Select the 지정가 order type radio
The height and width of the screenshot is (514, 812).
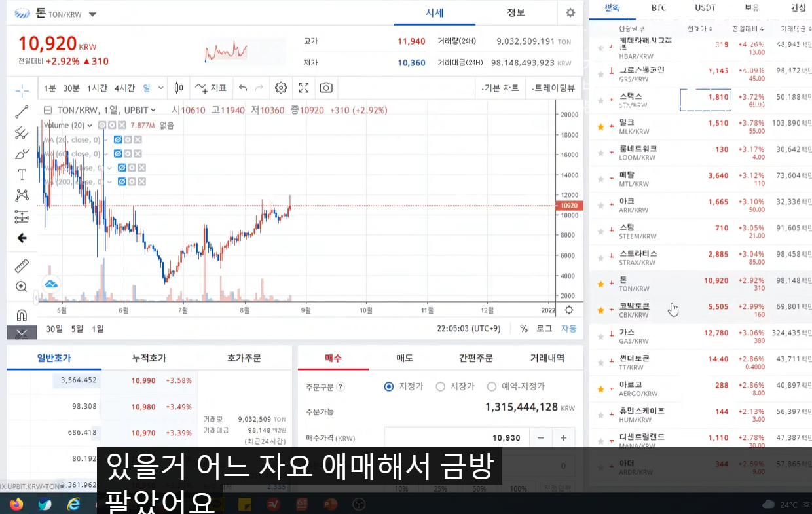click(x=389, y=387)
